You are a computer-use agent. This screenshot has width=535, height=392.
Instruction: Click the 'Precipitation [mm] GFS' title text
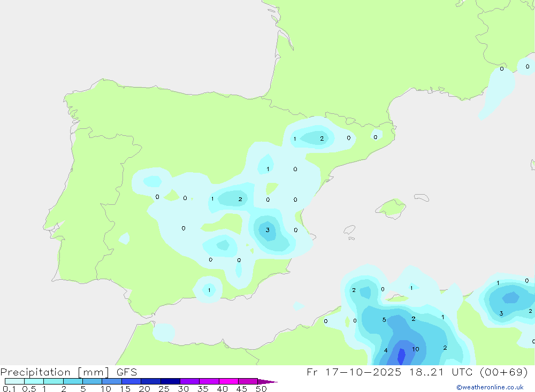click(x=68, y=372)
